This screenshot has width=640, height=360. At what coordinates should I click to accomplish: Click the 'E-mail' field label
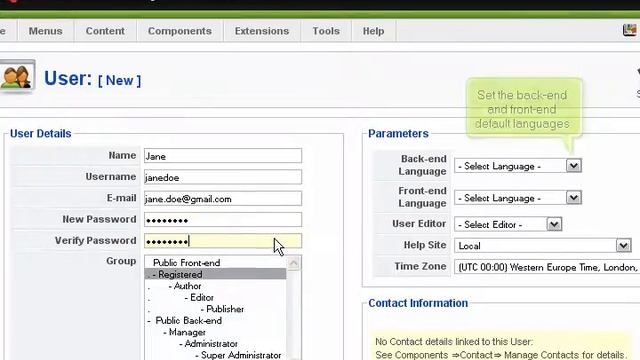(121, 198)
